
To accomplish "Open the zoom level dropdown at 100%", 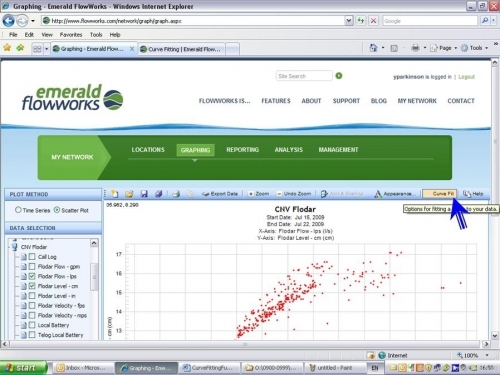I will (487, 355).
